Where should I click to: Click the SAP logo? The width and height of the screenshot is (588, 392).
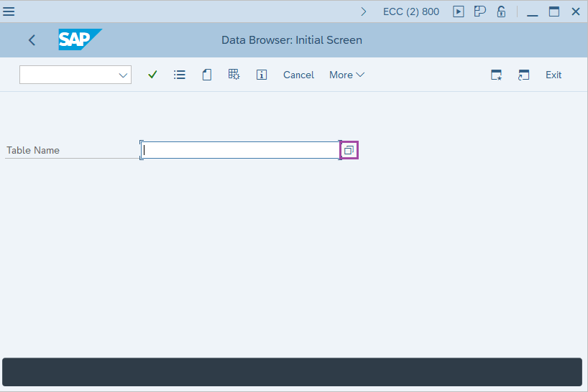click(x=80, y=39)
